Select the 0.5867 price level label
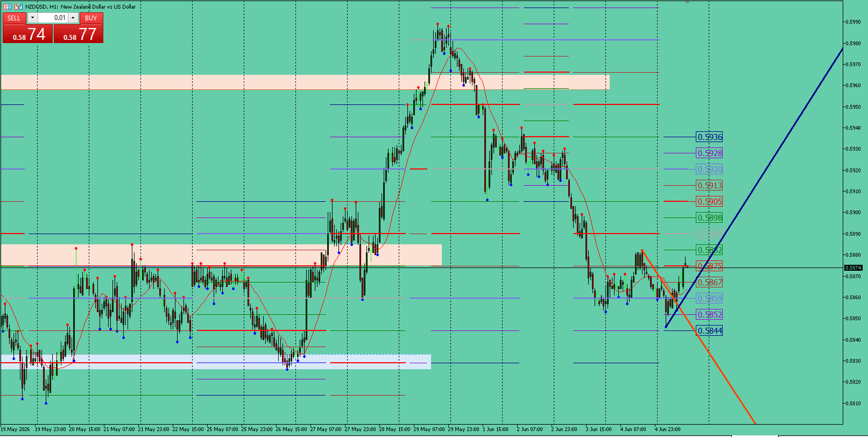The width and height of the screenshot is (868, 437). (x=709, y=282)
